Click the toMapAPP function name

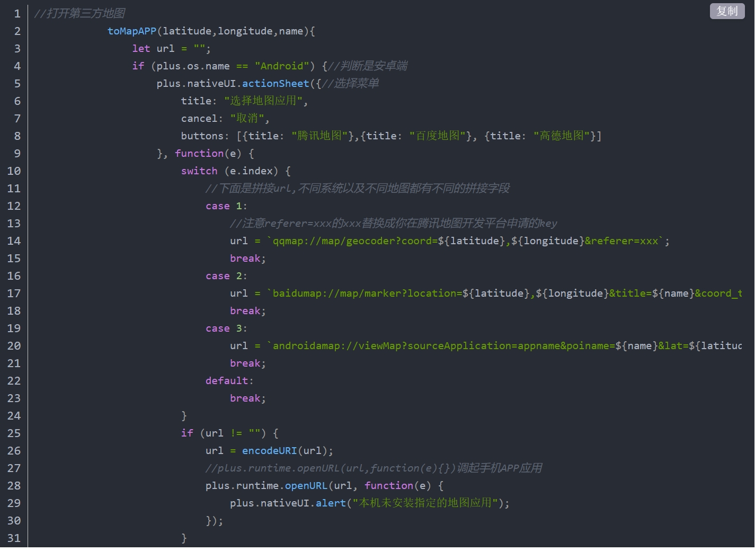(132, 31)
